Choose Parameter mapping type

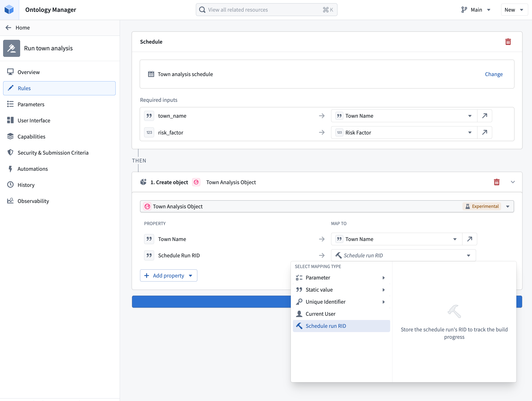pos(341,278)
